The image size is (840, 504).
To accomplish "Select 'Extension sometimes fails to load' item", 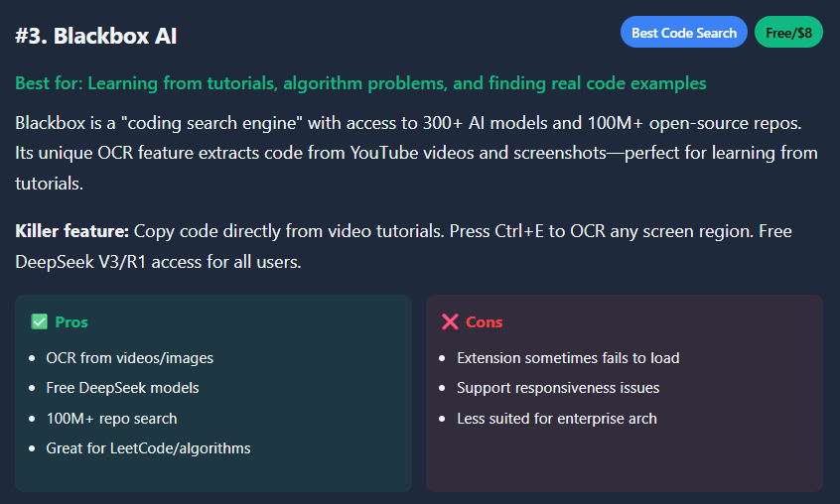I will (x=568, y=357).
